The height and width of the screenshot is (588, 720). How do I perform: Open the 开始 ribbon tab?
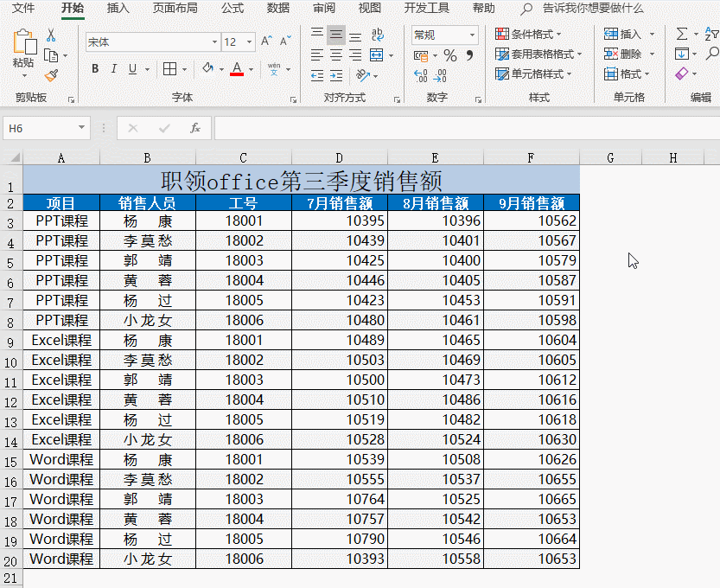click(73, 9)
